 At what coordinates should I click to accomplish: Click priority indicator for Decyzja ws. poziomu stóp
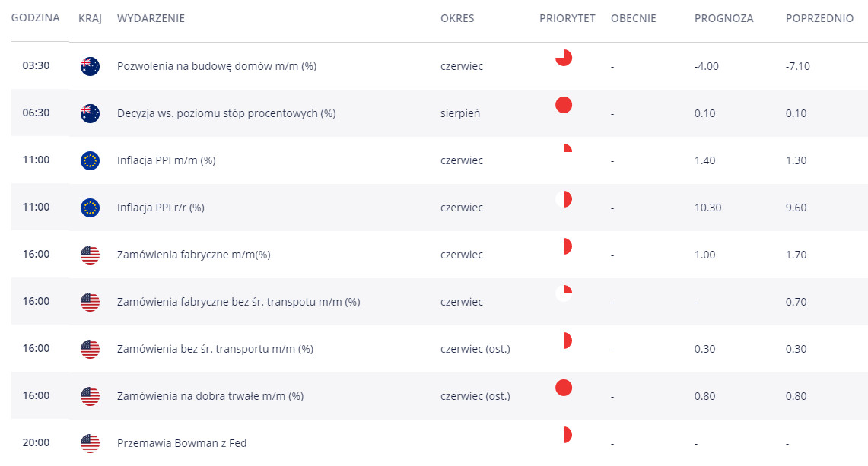[564, 105]
